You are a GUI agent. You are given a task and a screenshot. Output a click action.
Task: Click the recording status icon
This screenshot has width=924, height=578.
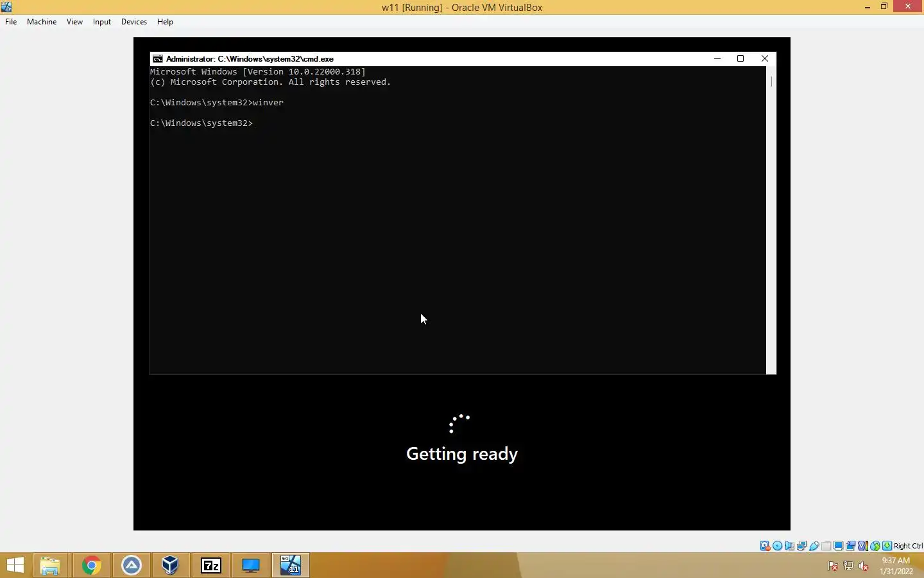(850, 546)
